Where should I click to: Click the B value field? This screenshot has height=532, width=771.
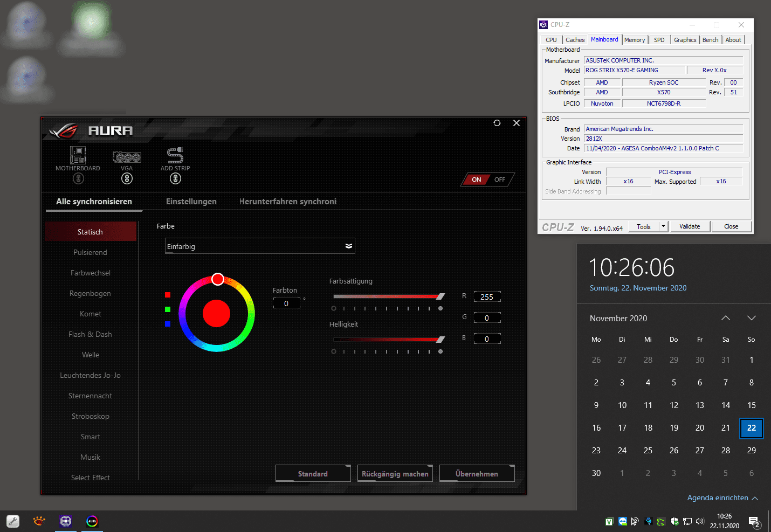487,339
